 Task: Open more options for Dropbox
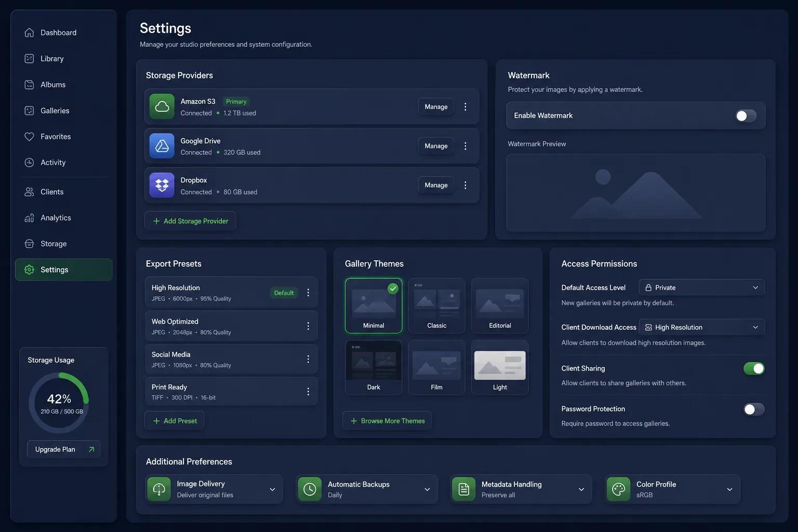[x=465, y=185]
